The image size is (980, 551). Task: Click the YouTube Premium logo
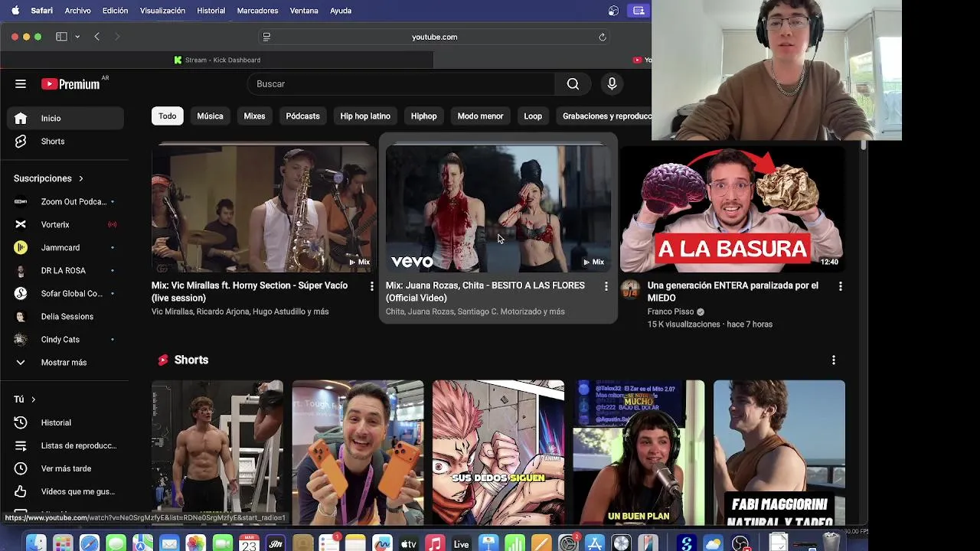click(x=70, y=84)
